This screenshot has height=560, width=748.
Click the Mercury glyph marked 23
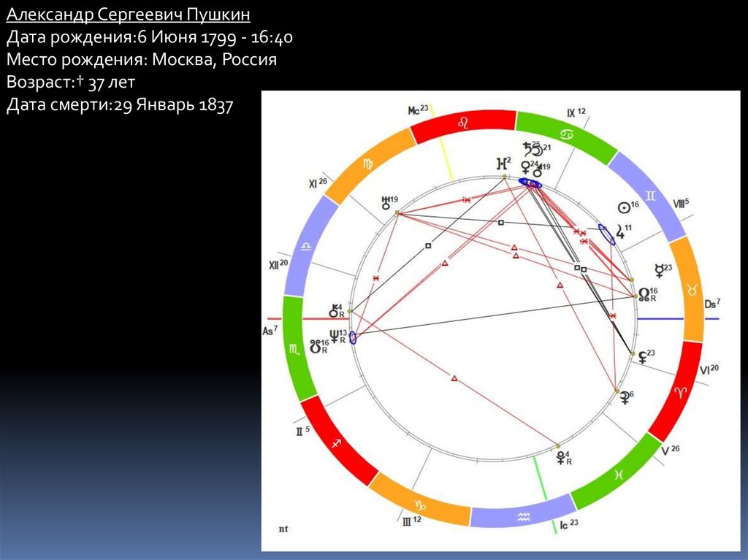[660, 271]
